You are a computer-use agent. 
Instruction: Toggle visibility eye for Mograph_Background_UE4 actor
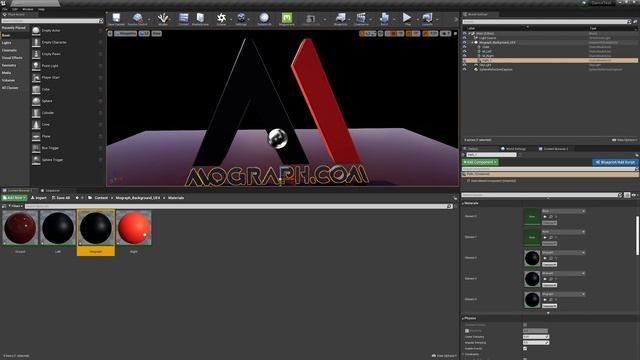(x=464, y=42)
